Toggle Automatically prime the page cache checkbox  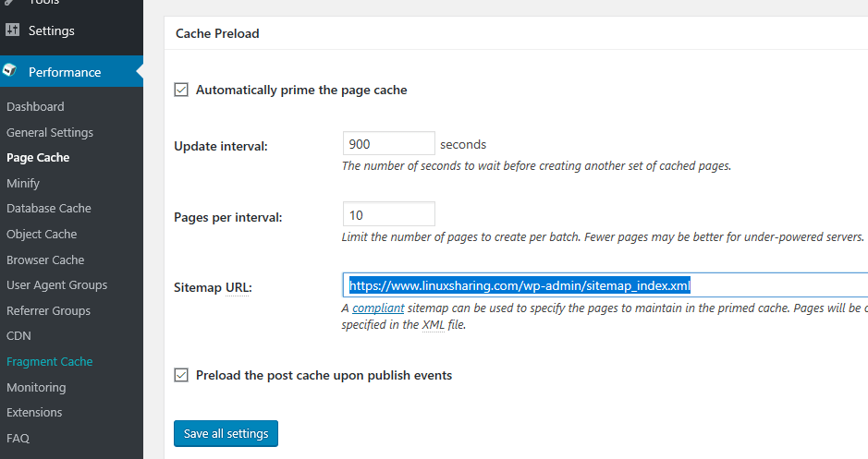point(181,90)
